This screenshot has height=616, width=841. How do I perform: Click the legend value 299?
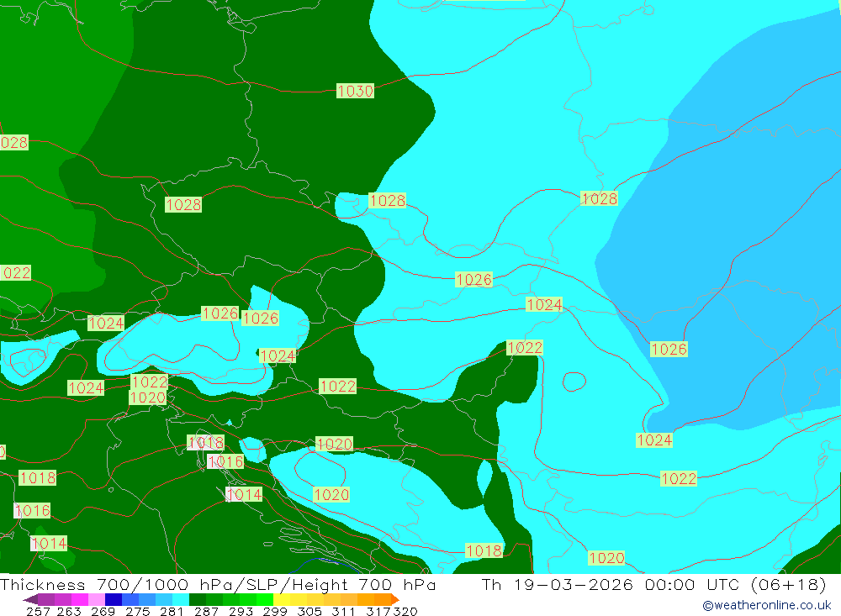[275, 611]
